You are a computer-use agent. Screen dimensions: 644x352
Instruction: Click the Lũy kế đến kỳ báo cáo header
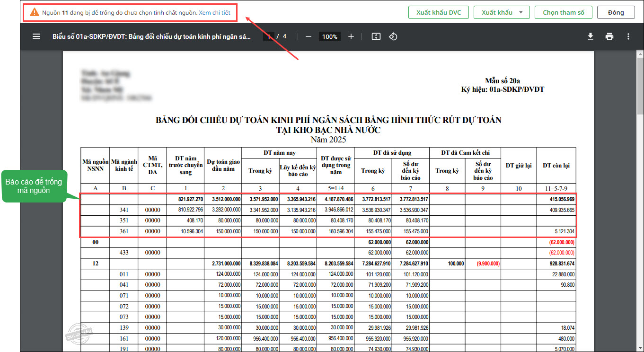point(298,170)
